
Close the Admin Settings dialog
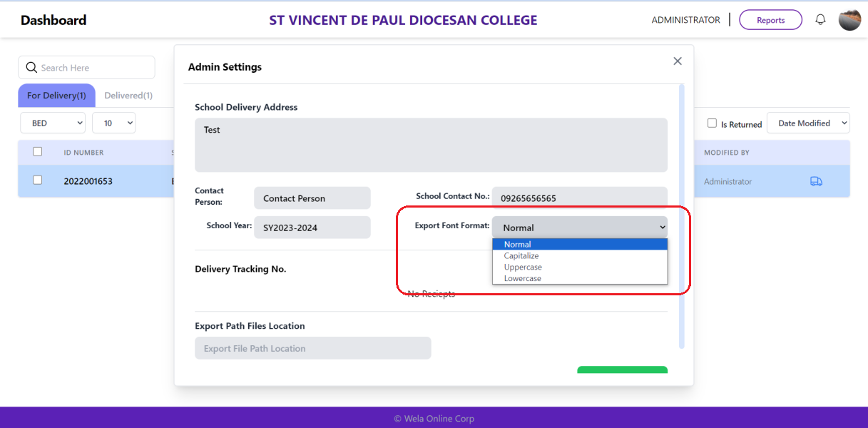pos(678,61)
